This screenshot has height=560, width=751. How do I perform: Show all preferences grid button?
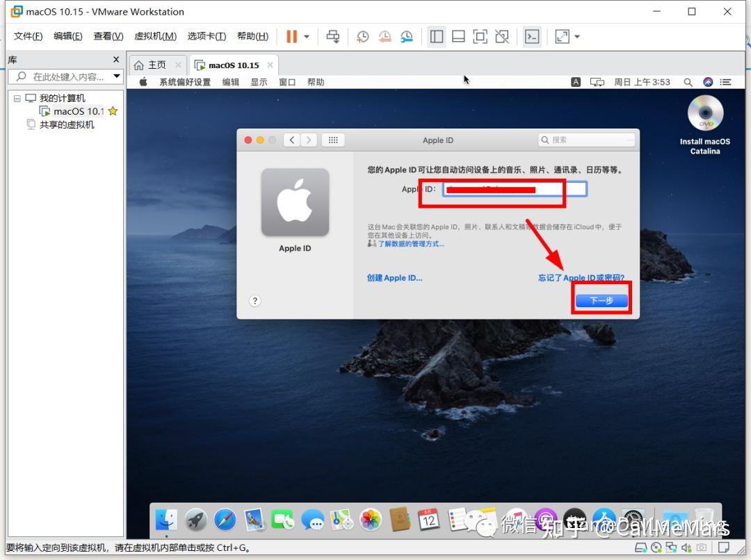coord(333,140)
